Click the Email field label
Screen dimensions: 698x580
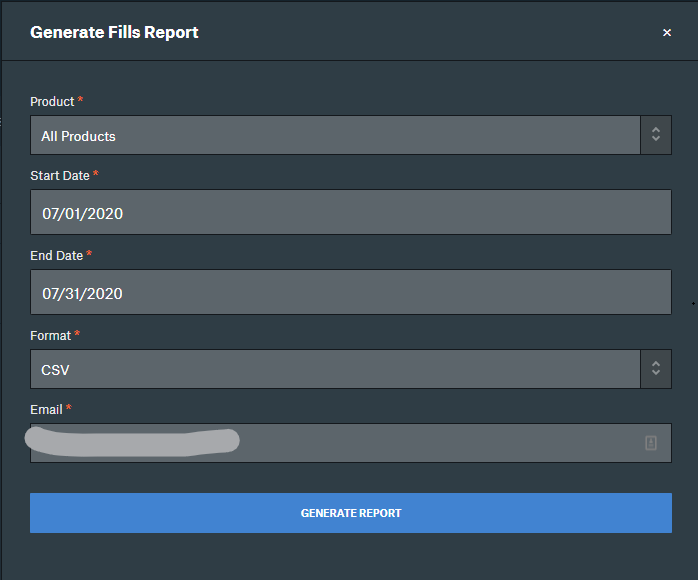point(46,410)
